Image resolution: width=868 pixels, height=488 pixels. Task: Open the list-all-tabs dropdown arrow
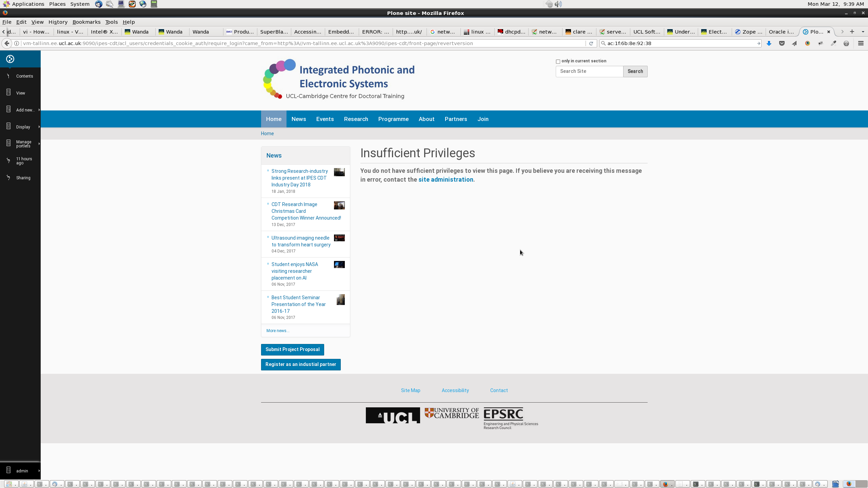click(x=863, y=32)
